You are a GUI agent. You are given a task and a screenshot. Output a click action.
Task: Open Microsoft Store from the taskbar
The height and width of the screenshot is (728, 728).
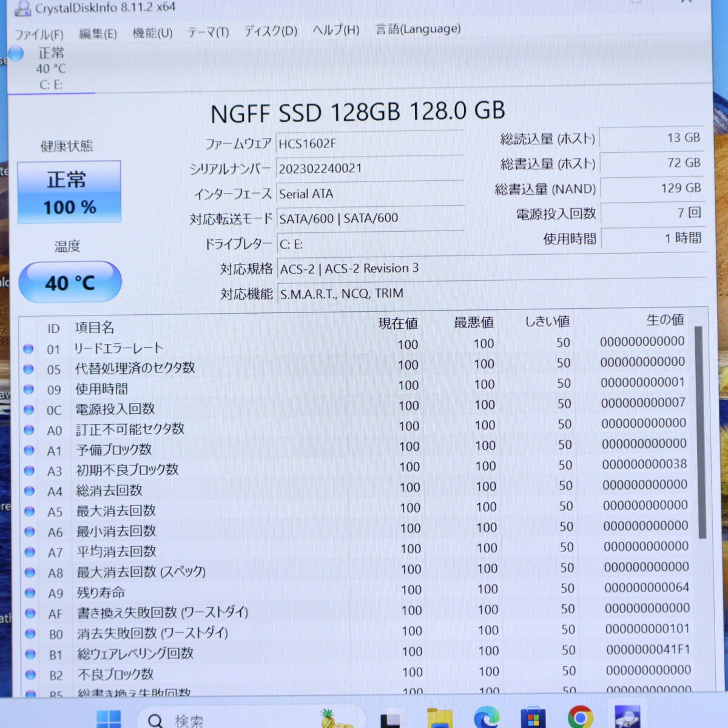point(533,718)
